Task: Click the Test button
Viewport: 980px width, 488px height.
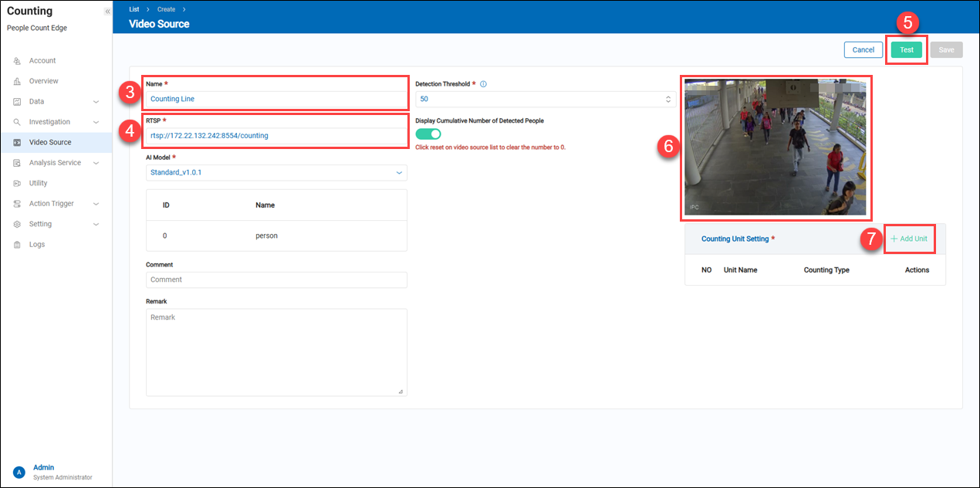Action: click(x=906, y=50)
